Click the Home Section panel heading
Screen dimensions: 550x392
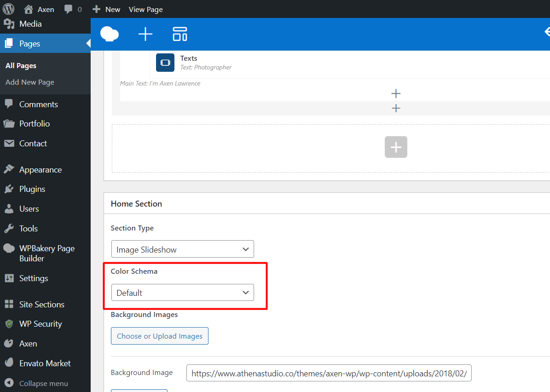[136, 204]
